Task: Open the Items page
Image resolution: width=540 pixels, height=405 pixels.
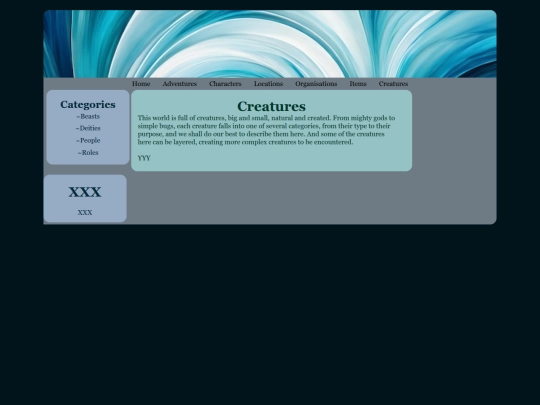Action: 358,84
